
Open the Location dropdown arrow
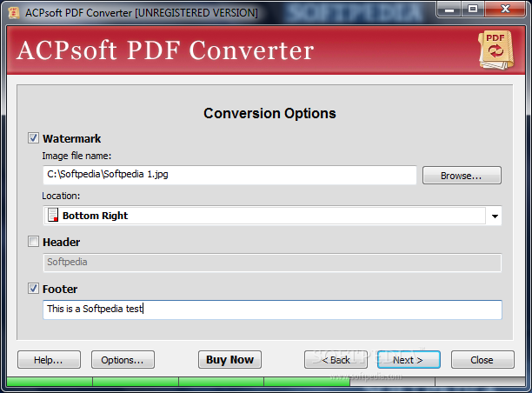(x=495, y=216)
